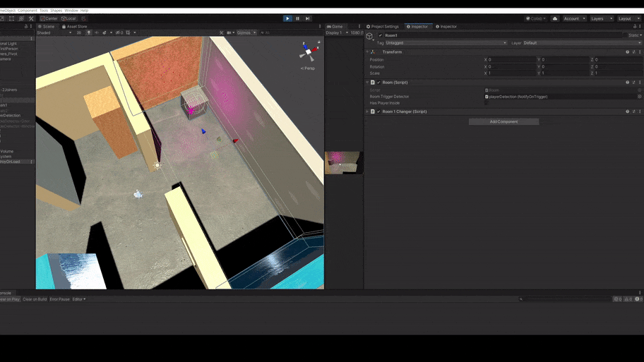Open the Asset Store tab
Image resolution: width=644 pixels, height=362 pixels.
click(74, 26)
